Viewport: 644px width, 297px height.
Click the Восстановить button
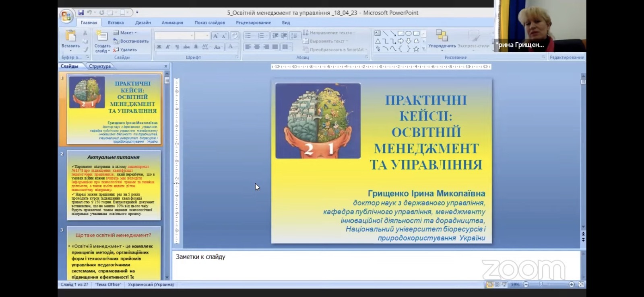(x=131, y=41)
